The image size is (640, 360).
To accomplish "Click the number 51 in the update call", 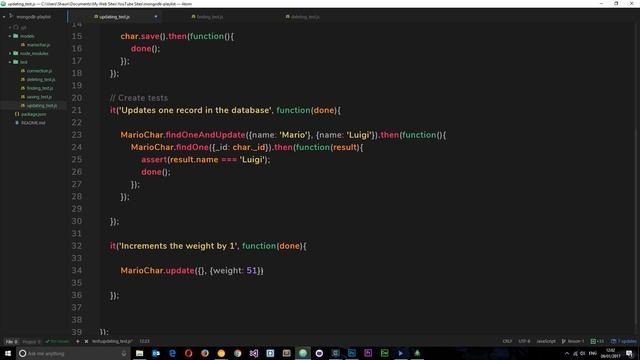I will (x=251, y=271).
